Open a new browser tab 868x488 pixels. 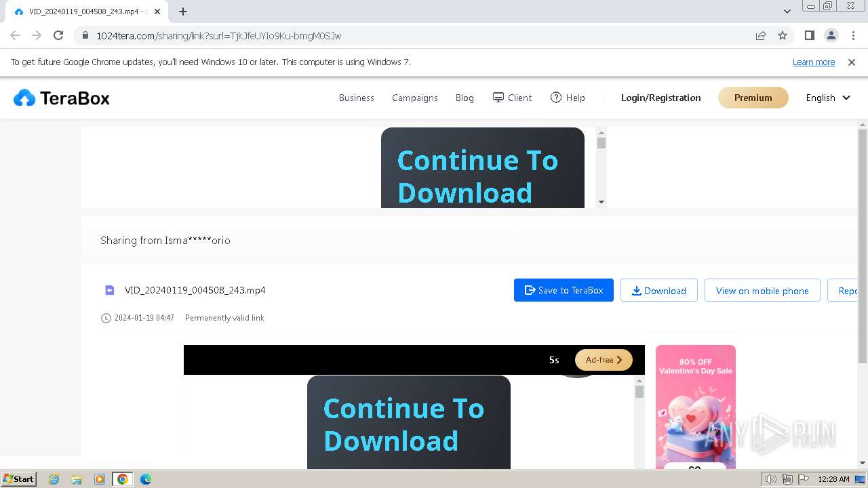(182, 12)
